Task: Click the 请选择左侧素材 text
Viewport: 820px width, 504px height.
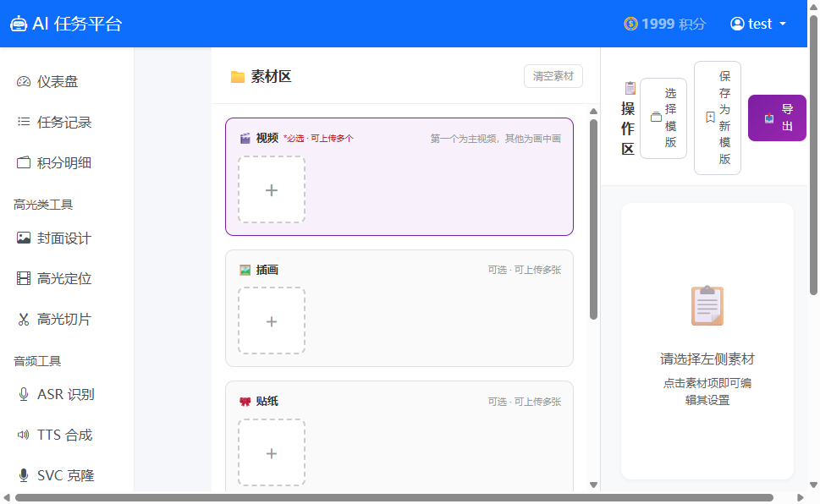Action: [x=707, y=359]
